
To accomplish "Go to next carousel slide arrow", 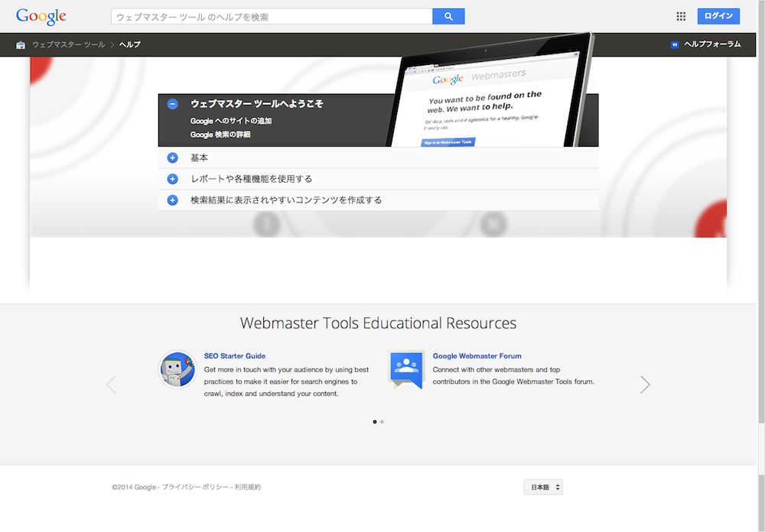I will 645,384.
